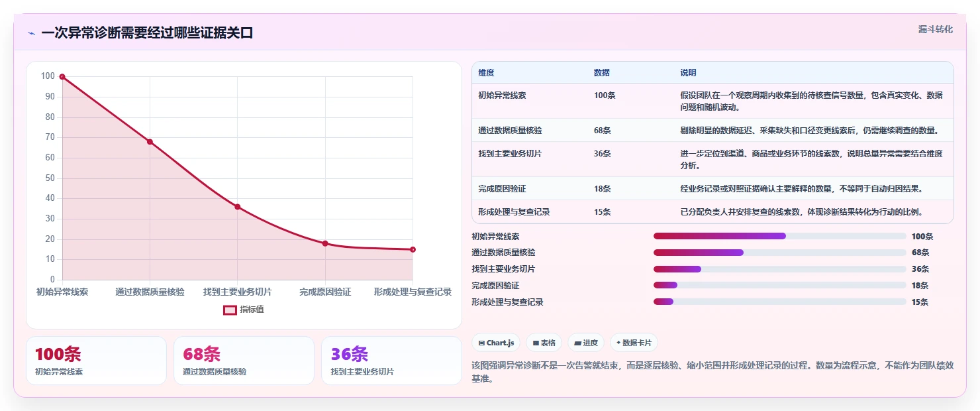This screenshot has height=411, width=980.
Task: Click the x-axis label 形成处理与复查记录
Action: point(413,292)
